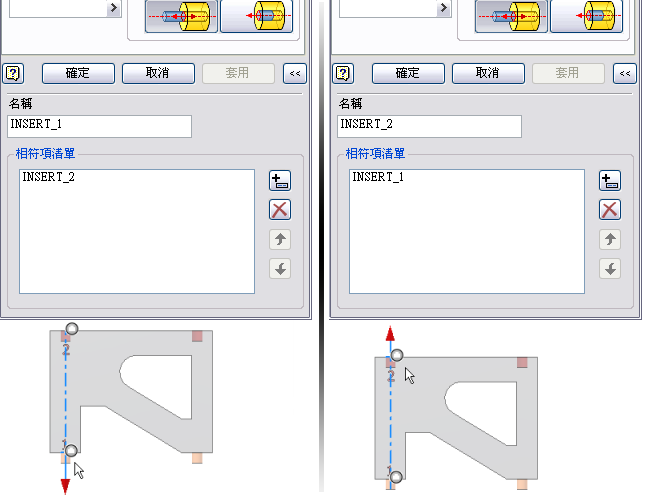Move item down in right dialog list
The height and width of the screenshot is (499, 645).
610,269
